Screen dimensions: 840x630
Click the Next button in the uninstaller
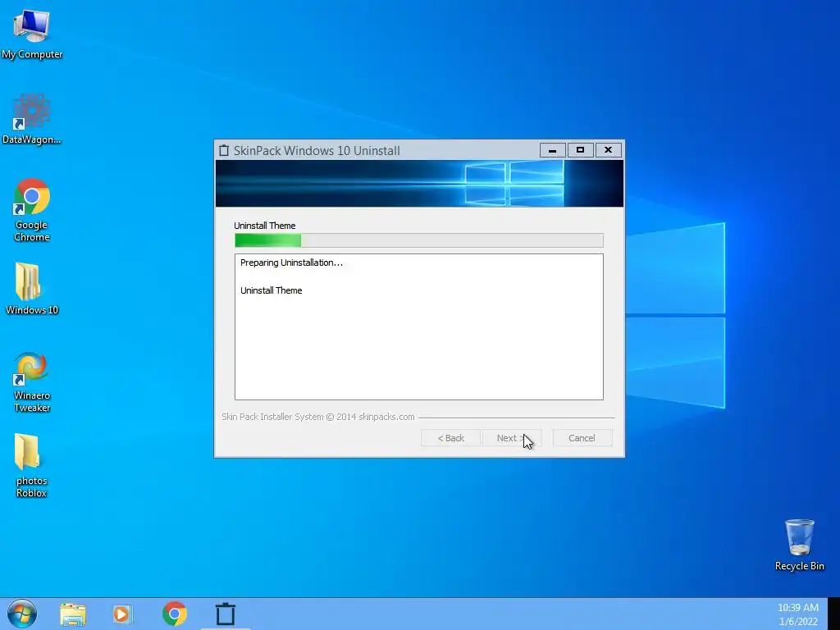coord(512,438)
